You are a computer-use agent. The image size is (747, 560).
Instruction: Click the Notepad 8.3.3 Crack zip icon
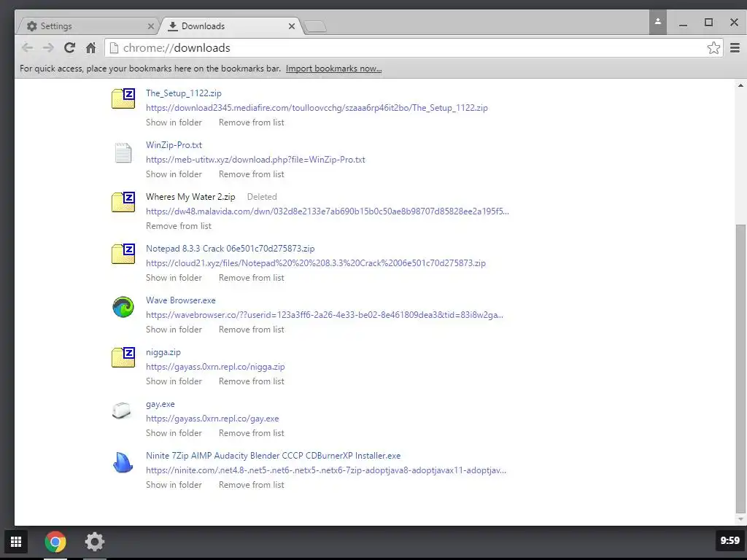point(123,254)
